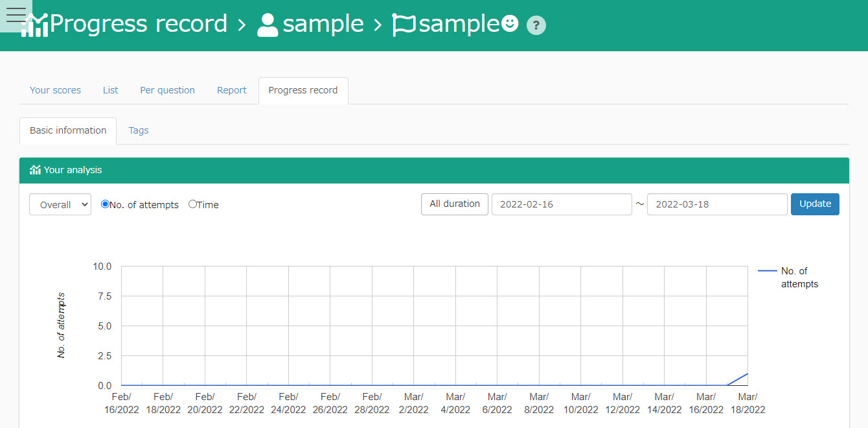868x428 pixels.
Task: Open the Report tab
Action: [231, 90]
